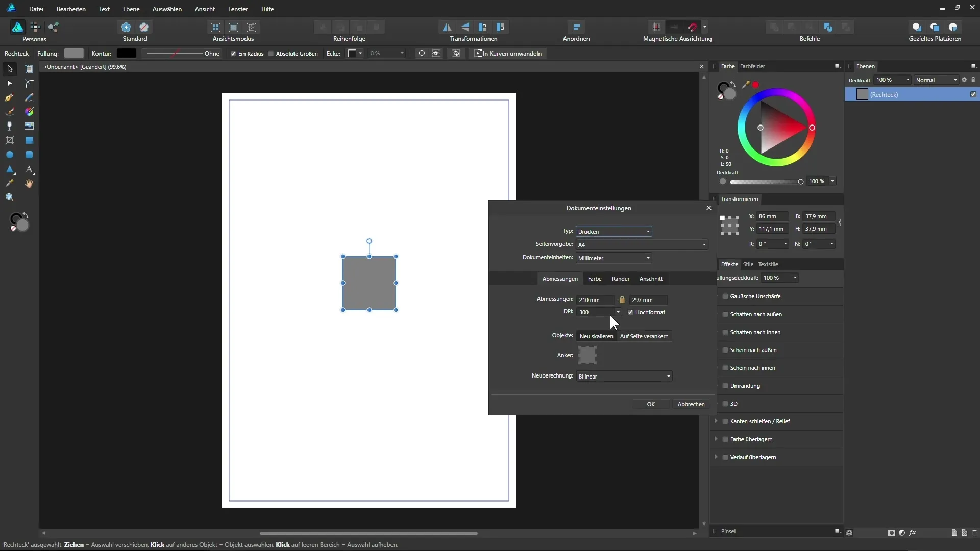Viewport: 980px width, 551px height.
Task: Select the Move tool arrow
Action: (10, 69)
